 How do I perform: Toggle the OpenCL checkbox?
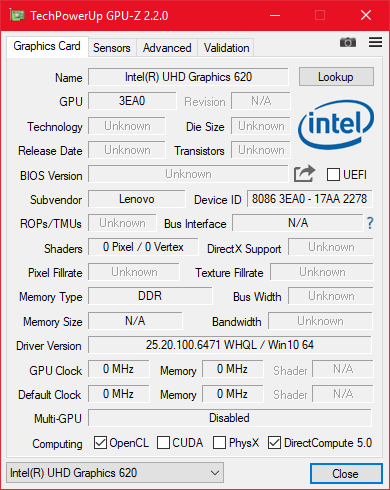click(x=100, y=443)
